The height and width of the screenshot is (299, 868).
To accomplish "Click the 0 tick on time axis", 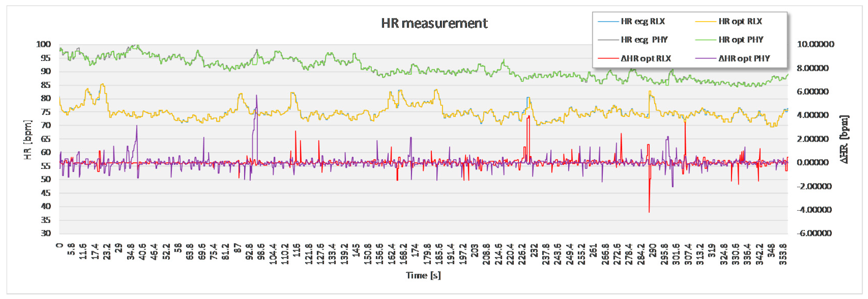I will click(x=60, y=245).
